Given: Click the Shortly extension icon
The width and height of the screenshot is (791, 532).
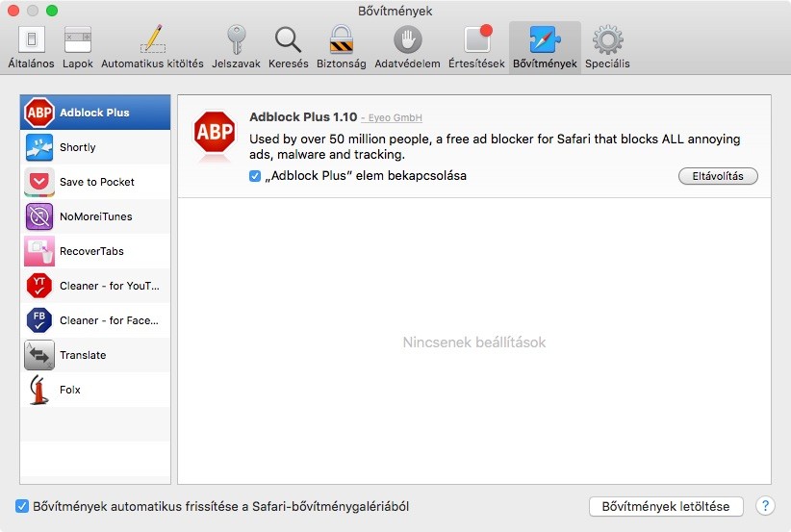Looking at the screenshot, I should pyautogui.click(x=39, y=147).
